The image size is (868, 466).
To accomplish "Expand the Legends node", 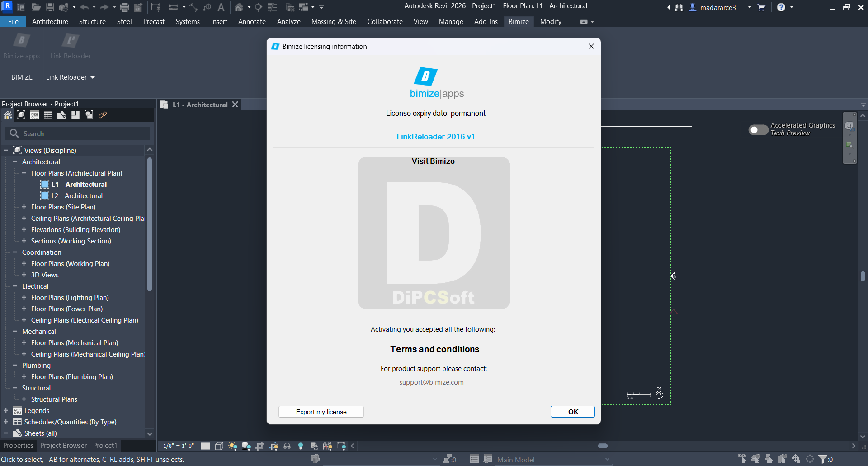I will point(6,411).
